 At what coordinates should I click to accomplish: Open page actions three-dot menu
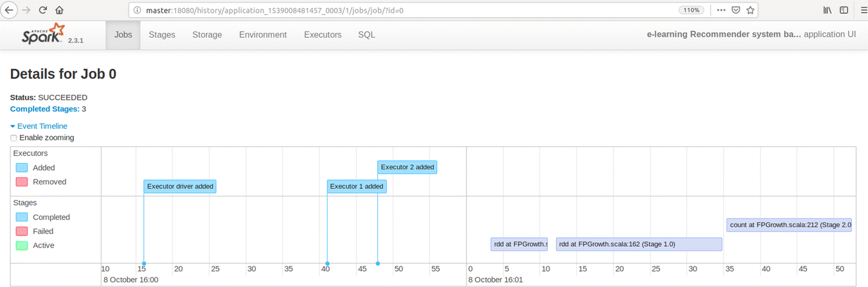(721, 10)
